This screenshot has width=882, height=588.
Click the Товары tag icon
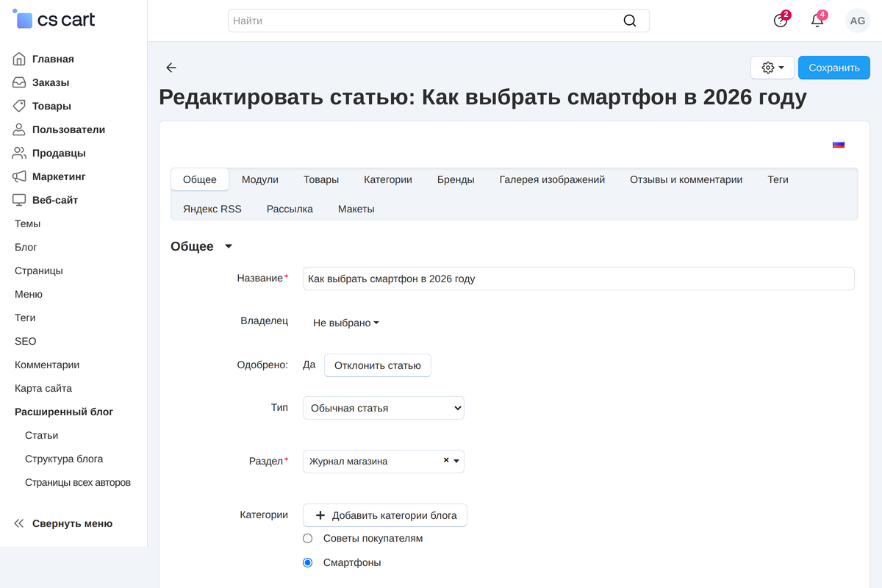[x=19, y=106]
